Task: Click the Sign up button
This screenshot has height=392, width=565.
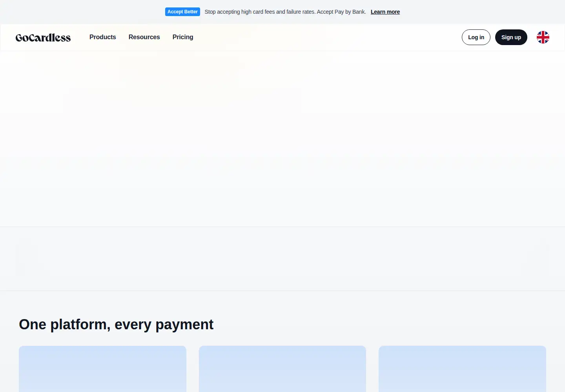Action: 511,37
